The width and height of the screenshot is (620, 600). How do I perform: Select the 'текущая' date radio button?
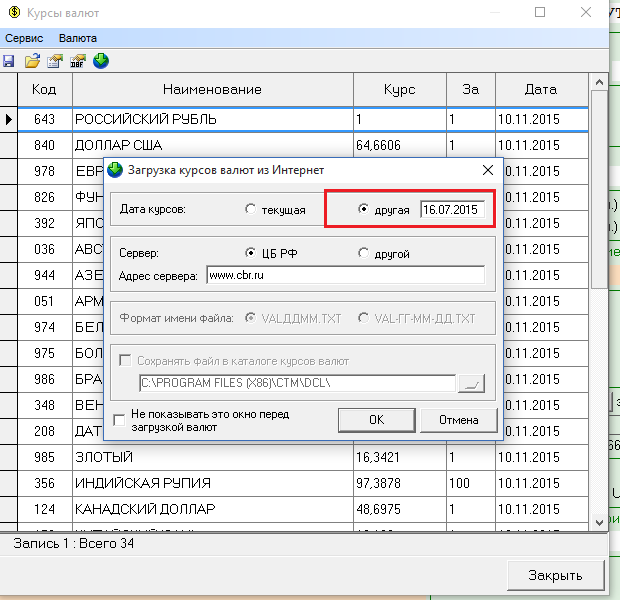250,211
